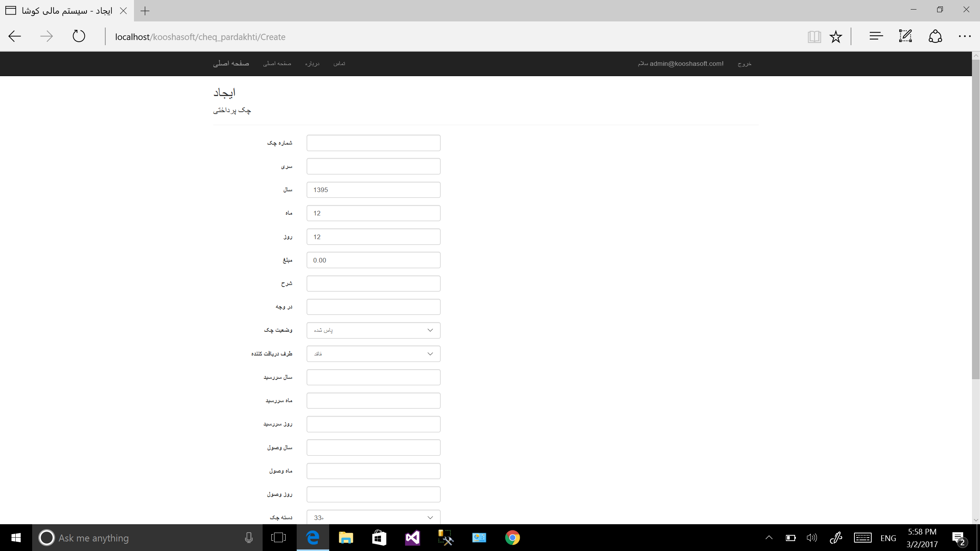Open reading view book icon
The image size is (980, 551).
click(x=814, y=37)
